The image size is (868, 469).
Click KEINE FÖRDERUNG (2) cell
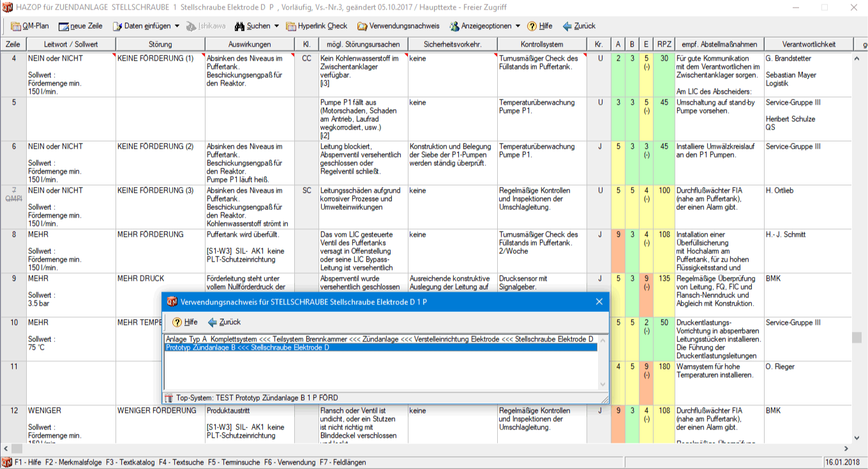click(160, 163)
